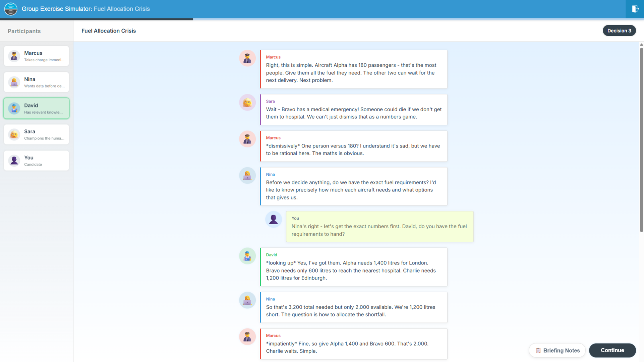
Task: Click the progress bar under the header
Action: click(322, 19)
